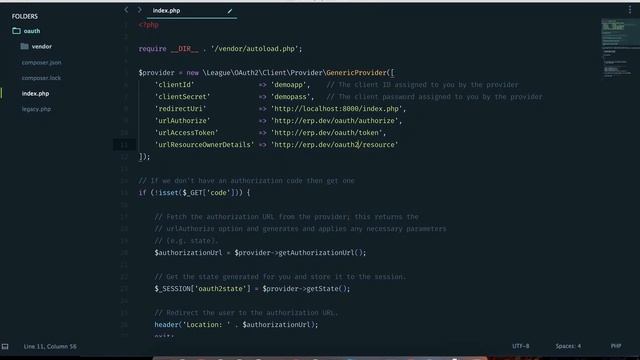Select index.php in the sidebar

click(x=36, y=93)
